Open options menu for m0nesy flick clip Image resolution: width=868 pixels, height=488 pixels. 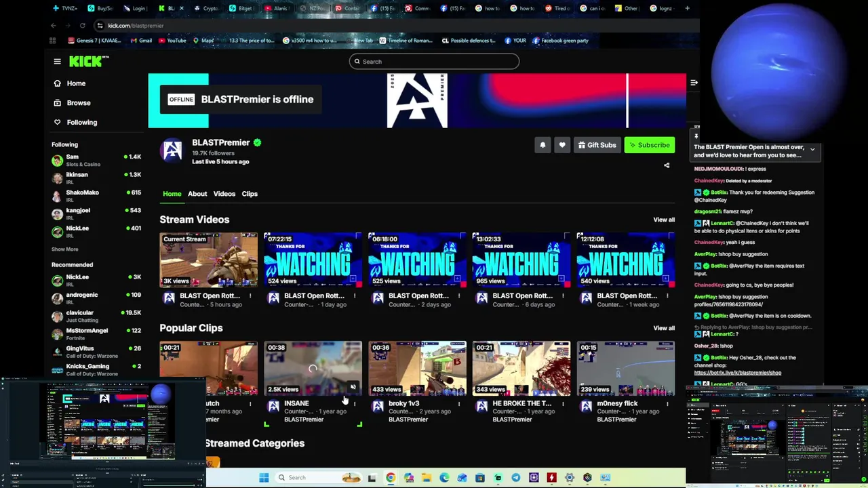pos(667,404)
